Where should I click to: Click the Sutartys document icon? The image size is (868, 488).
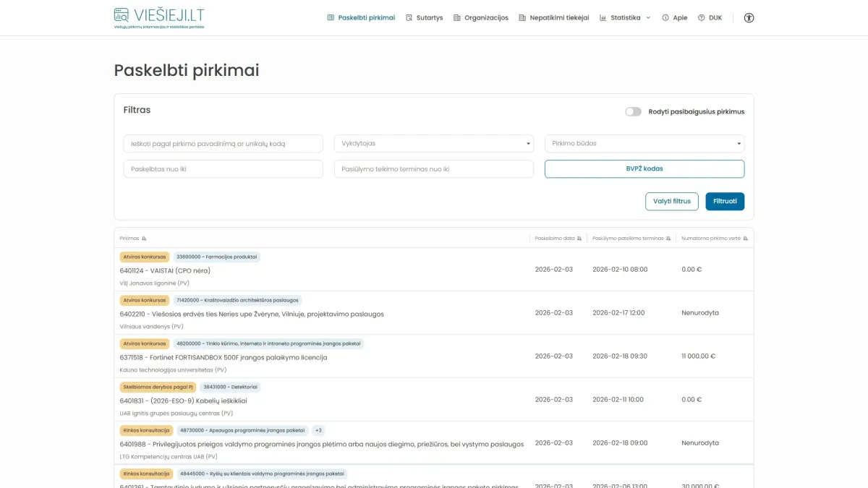point(409,18)
